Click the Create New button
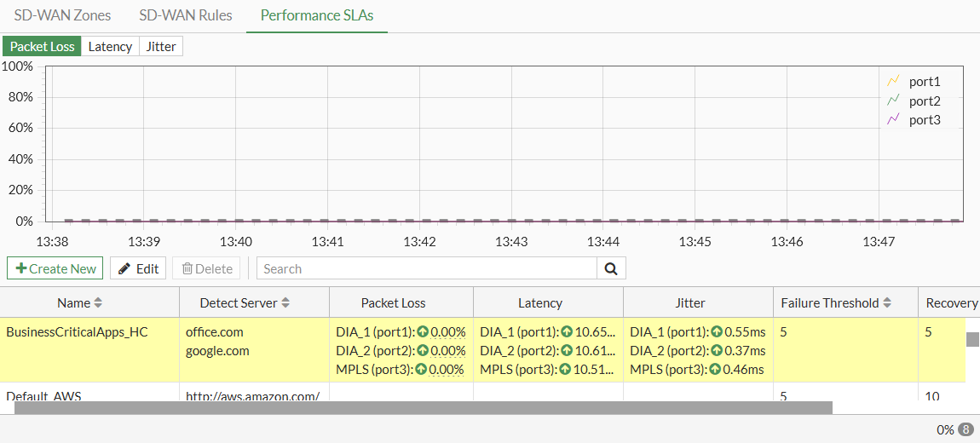 (x=55, y=268)
